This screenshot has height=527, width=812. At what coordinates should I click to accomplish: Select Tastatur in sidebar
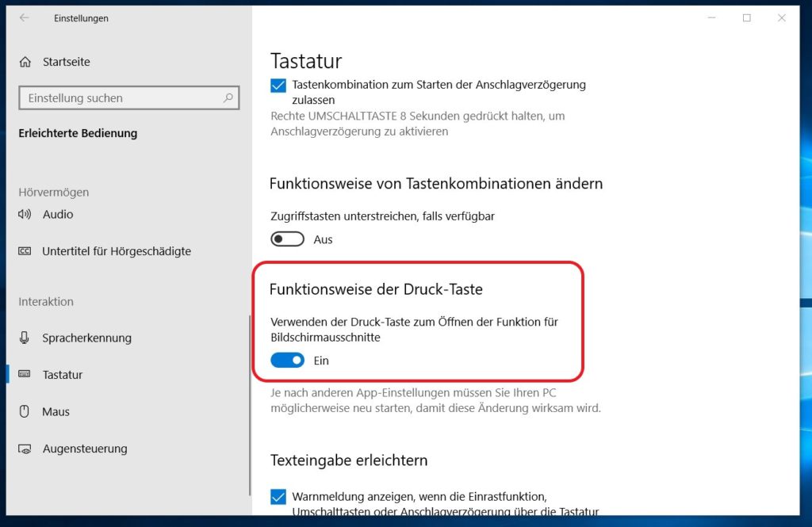[63, 375]
